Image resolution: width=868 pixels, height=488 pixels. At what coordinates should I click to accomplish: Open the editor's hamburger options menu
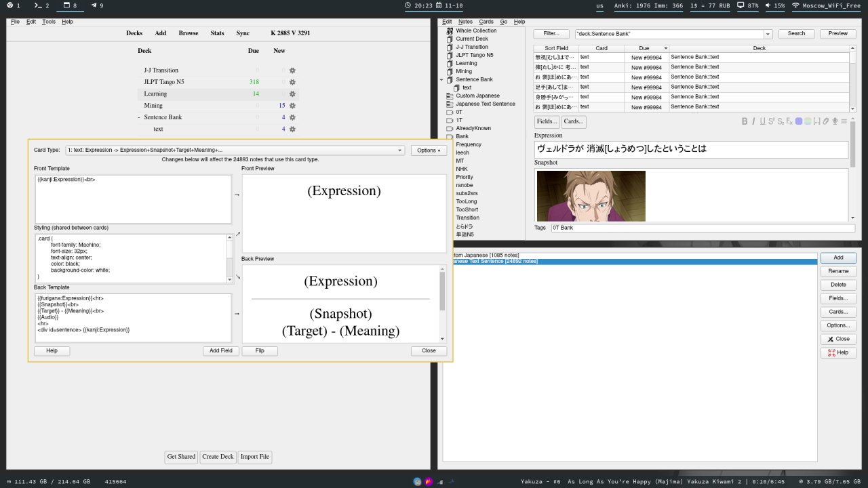point(844,121)
